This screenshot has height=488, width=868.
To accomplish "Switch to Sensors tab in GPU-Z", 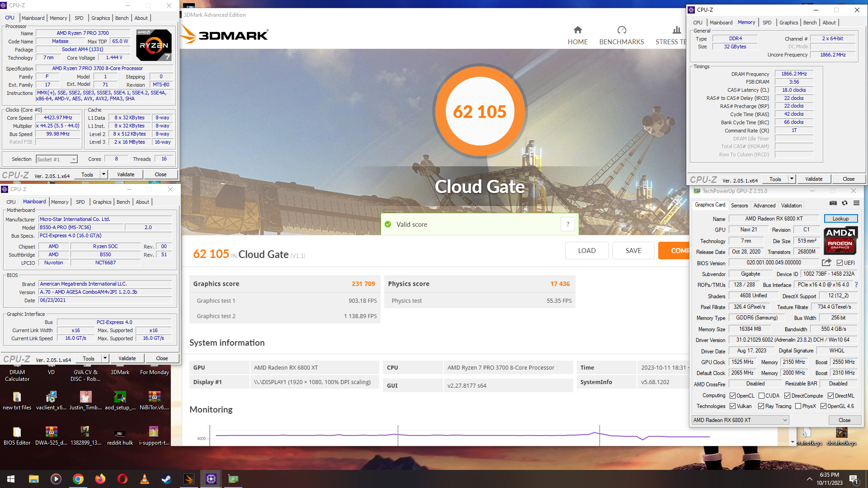I will [x=739, y=205].
